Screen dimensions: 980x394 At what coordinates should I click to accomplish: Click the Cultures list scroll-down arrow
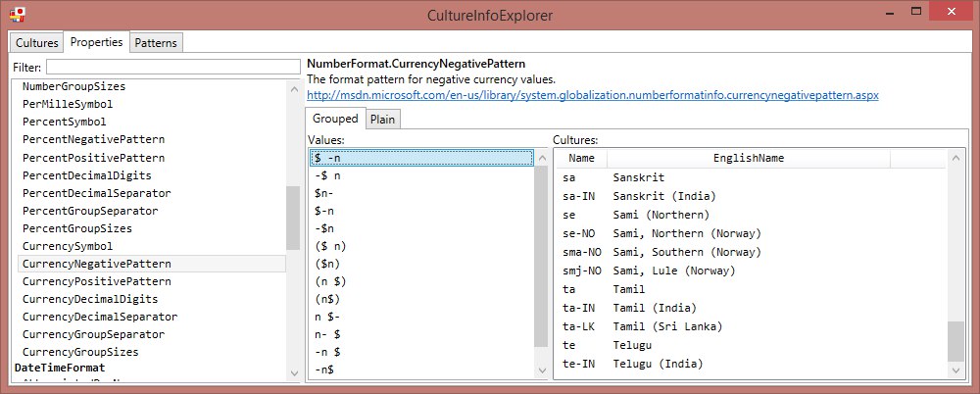(x=955, y=370)
